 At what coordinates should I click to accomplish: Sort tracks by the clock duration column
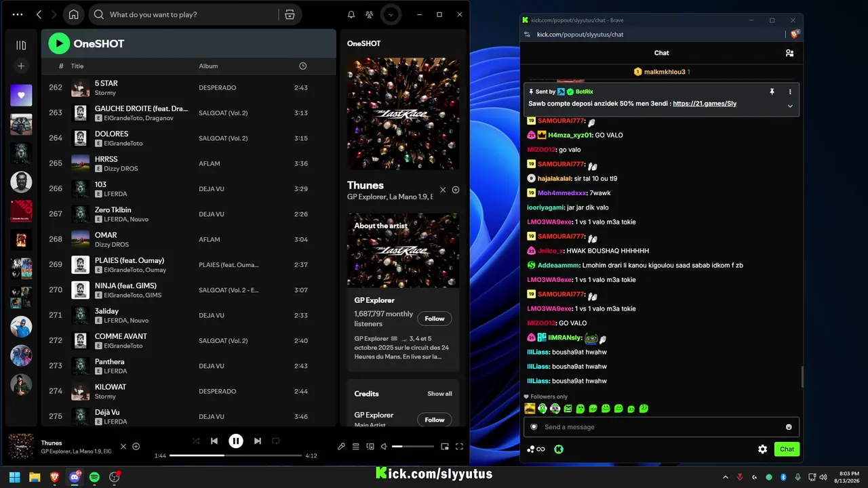click(302, 66)
